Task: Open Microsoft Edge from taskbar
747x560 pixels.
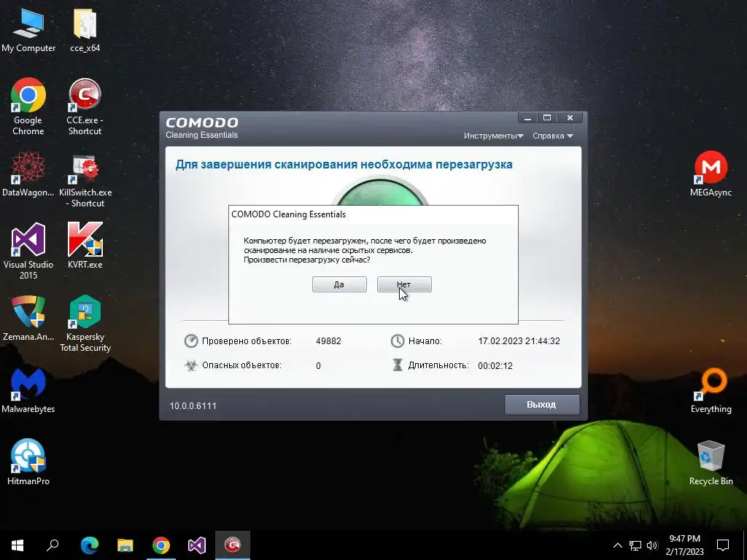Action: [89, 545]
